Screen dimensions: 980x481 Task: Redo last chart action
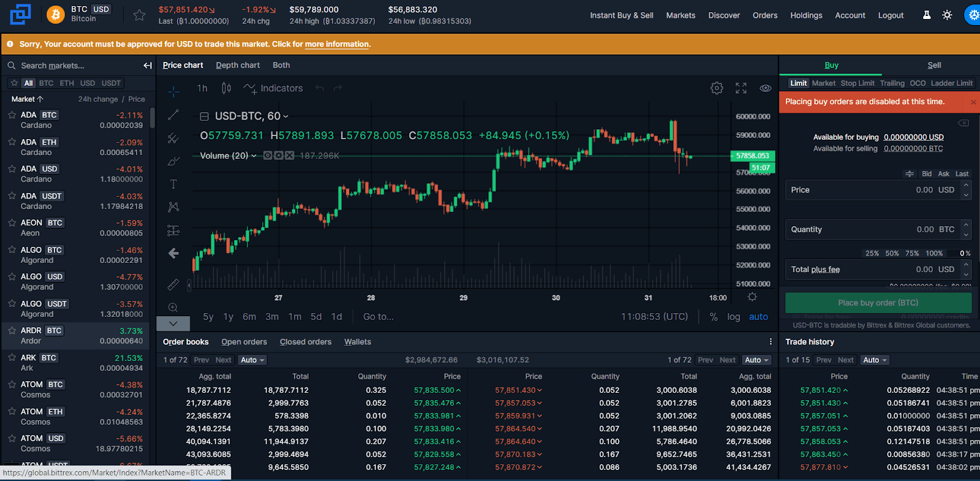point(337,88)
